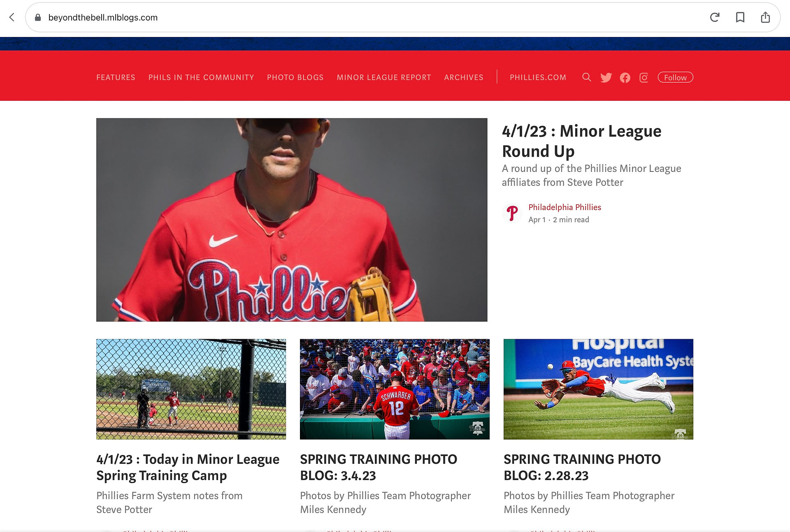
Task: Open Today in Minor League Spring Training Camp article
Action: pos(188,467)
